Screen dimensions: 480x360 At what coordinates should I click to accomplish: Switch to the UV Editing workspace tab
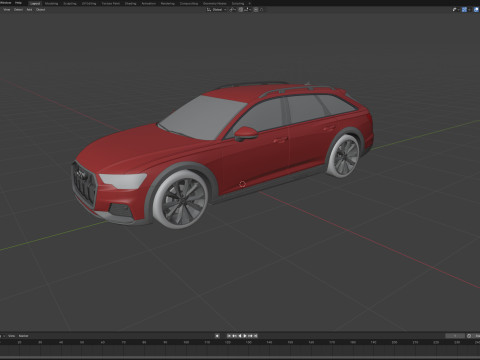(89, 3)
